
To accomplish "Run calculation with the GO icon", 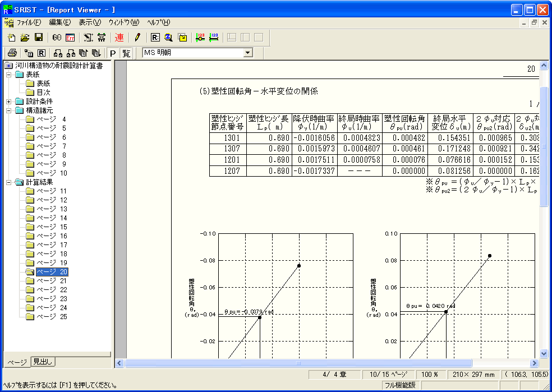I will pos(57,38).
